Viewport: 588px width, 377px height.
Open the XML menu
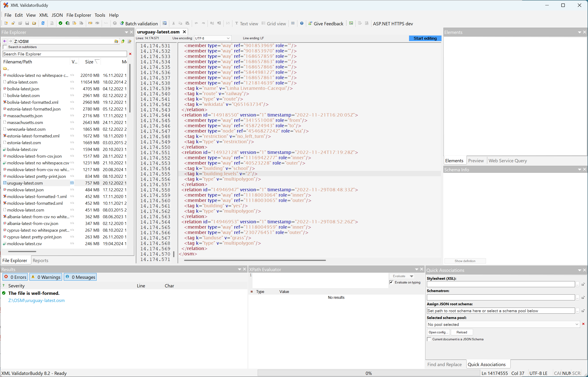pos(44,15)
